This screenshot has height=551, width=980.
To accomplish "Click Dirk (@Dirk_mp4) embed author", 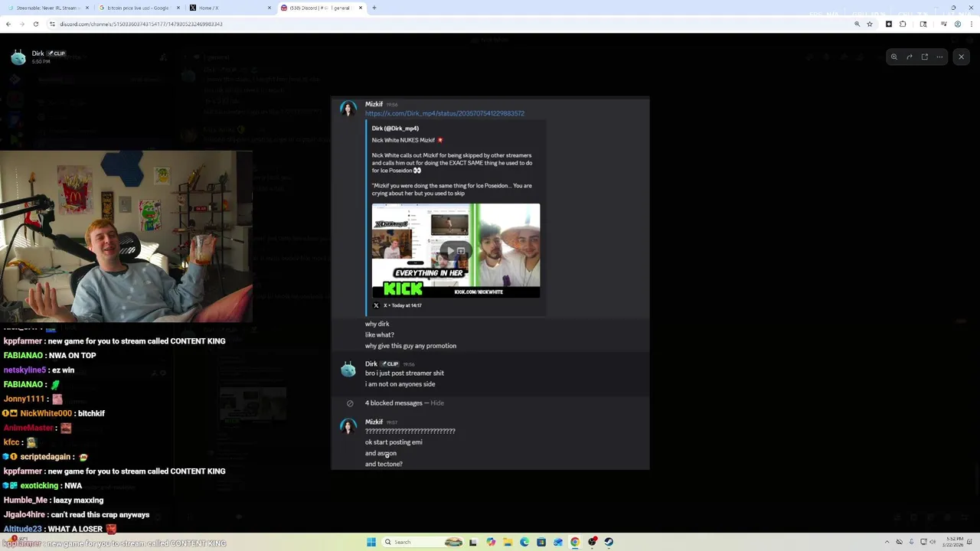I will pyautogui.click(x=395, y=129).
